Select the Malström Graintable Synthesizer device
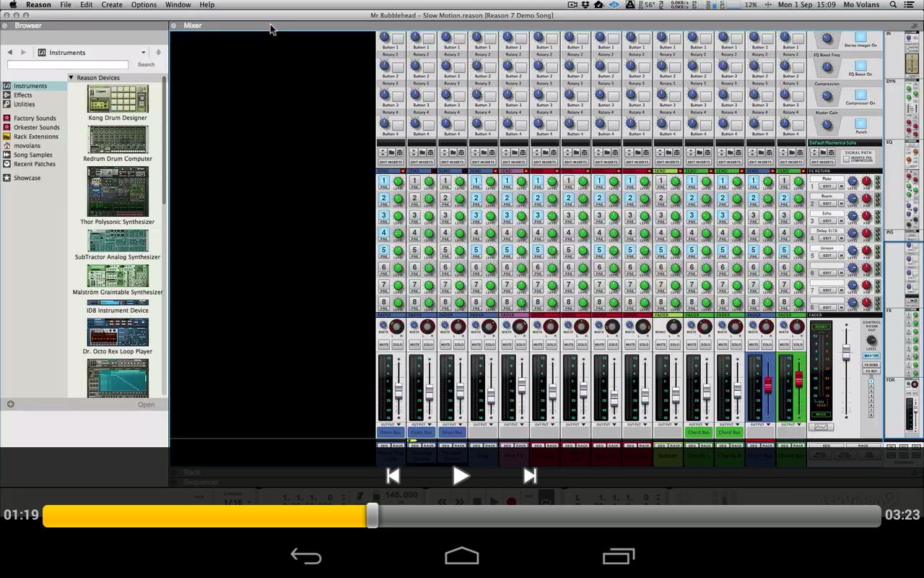Image resolution: width=924 pixels, height=578 pixels. [x=118, y=280]
